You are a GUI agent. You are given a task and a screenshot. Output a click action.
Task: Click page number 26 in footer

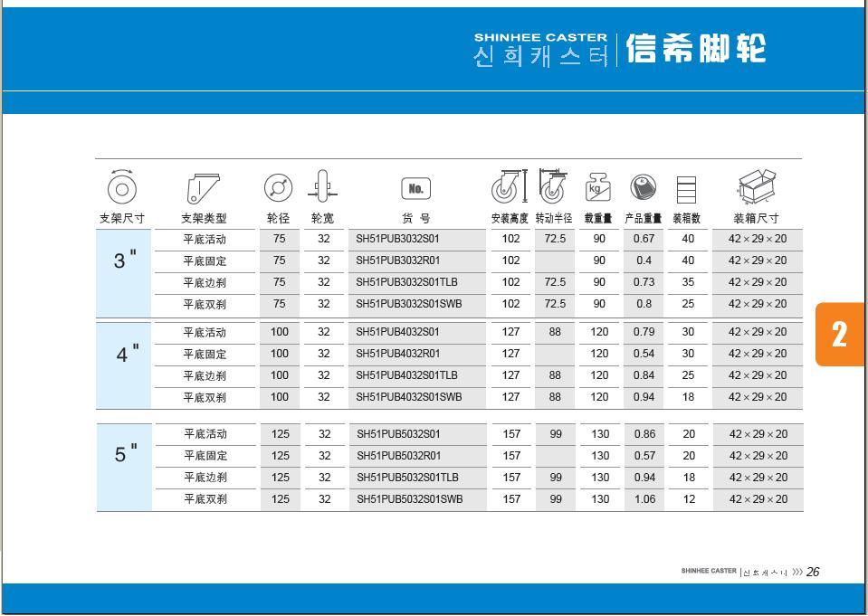pyautogui.click(x=812, y=572)
